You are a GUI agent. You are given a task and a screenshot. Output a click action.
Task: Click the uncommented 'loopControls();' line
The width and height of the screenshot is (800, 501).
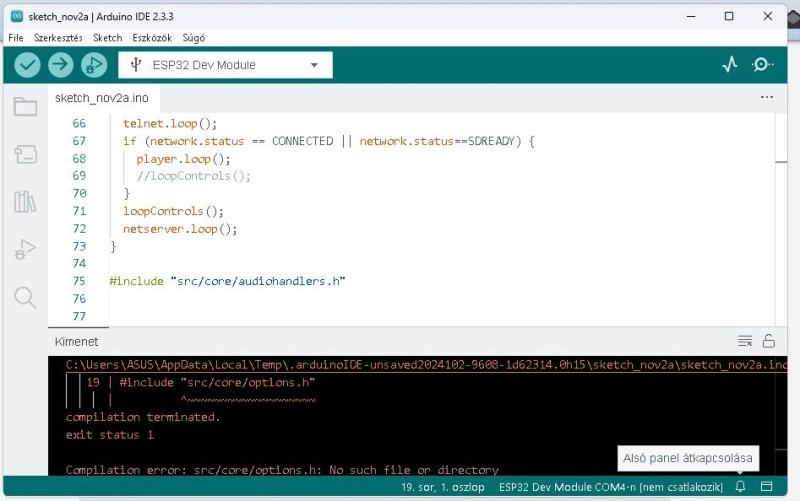(x=173, y=211)
